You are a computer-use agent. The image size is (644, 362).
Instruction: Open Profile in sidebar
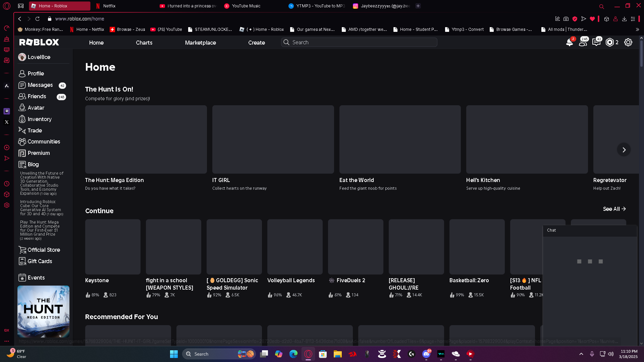(x=31, y=73)
